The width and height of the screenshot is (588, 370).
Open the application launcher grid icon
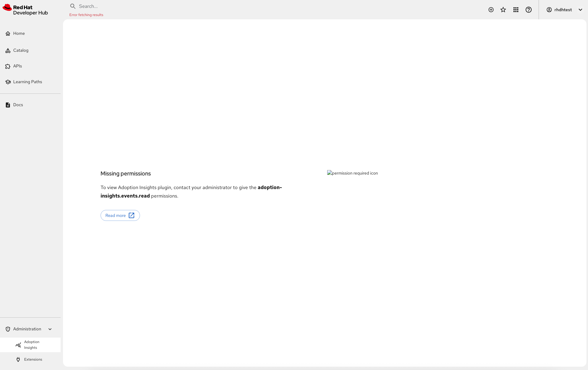(x=516, y=10)
